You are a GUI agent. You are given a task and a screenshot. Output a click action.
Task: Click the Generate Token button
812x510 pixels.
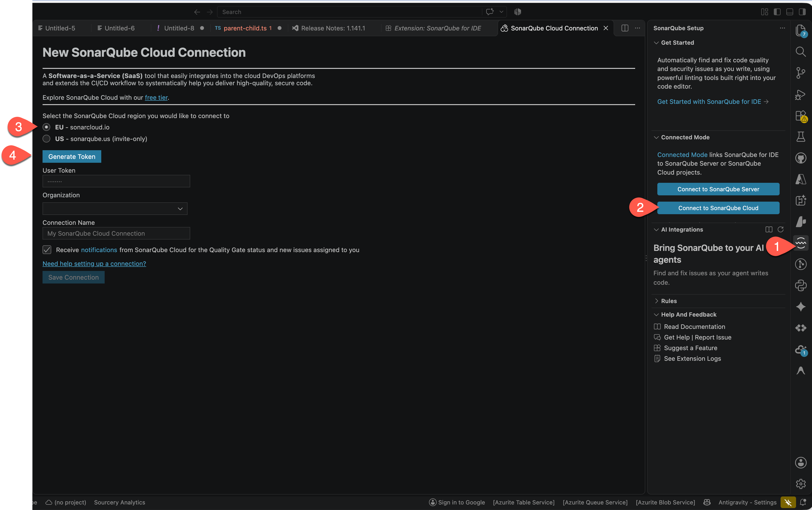tap(72, 156)
